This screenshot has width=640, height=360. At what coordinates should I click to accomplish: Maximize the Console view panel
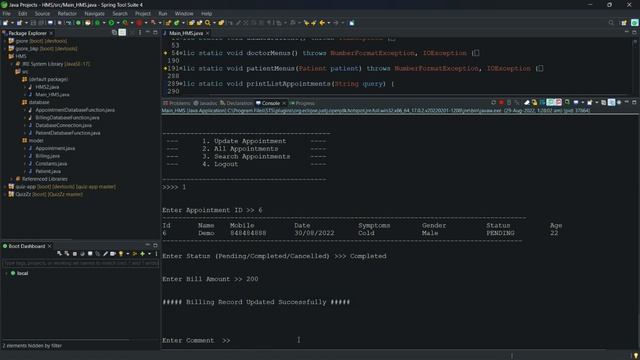[x=634, y=102]
